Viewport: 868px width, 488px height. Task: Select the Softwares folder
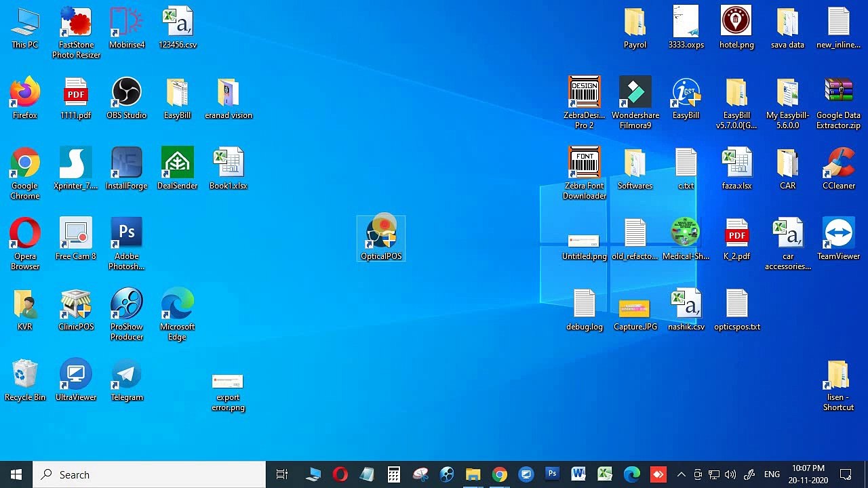pos(635,169)
